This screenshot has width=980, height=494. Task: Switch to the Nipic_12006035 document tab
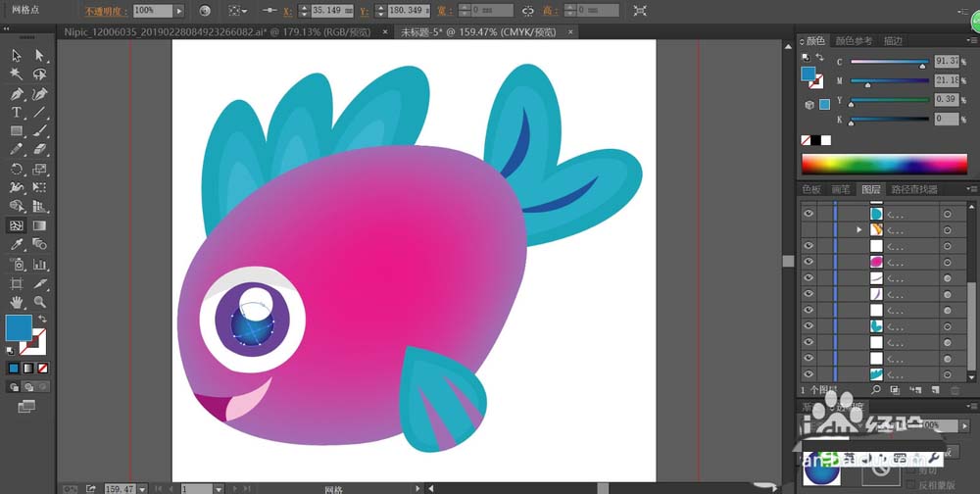tap(217, 32)
